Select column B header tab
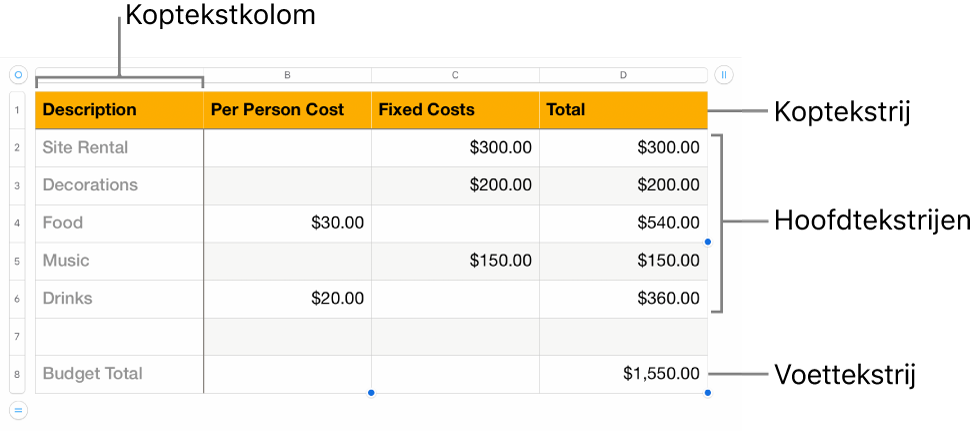 287,75
